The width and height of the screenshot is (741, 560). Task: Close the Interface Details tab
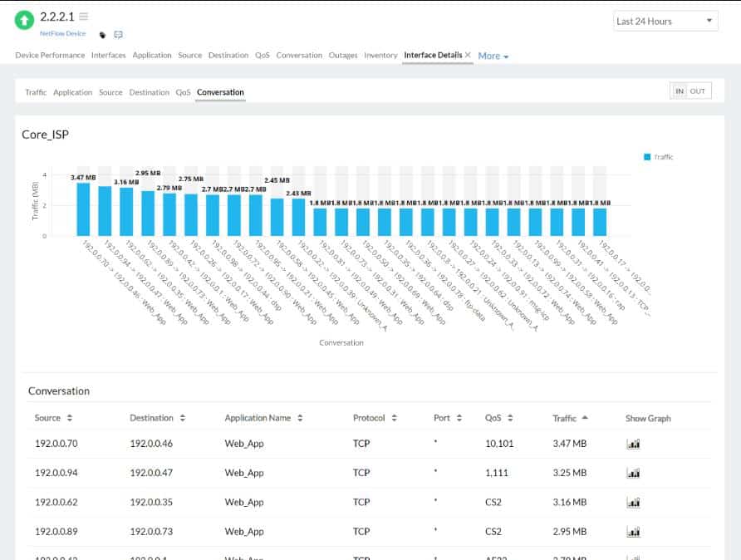coord(468,55)
